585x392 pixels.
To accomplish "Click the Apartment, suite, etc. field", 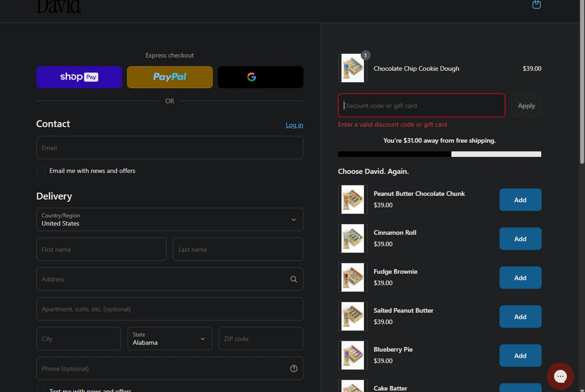I will [x=170, y=309].
